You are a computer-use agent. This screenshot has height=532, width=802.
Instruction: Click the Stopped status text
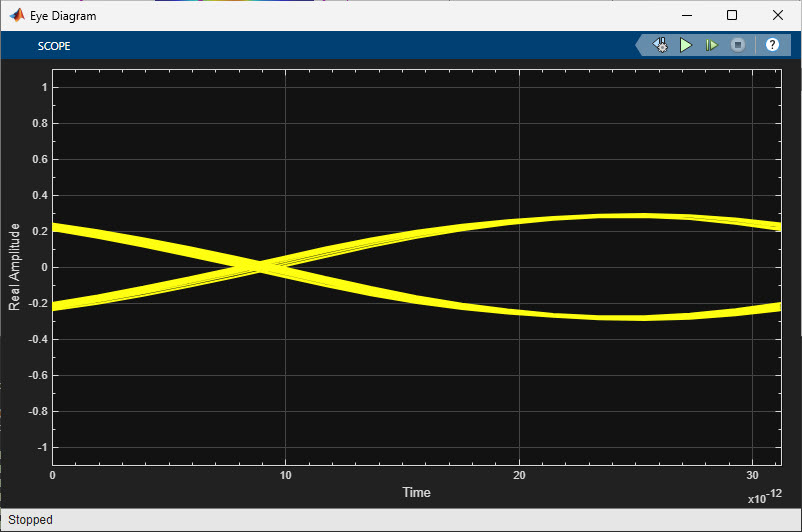(x=31, y=520)
